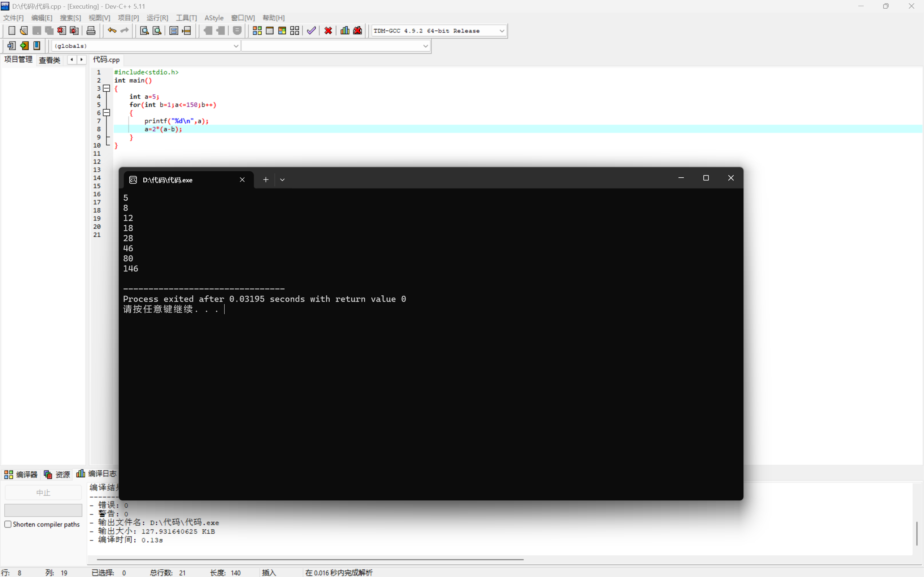Click the Compile icon with four colored squares
Image resolution: width=924 pixels, height=577 pixels.
257,31
